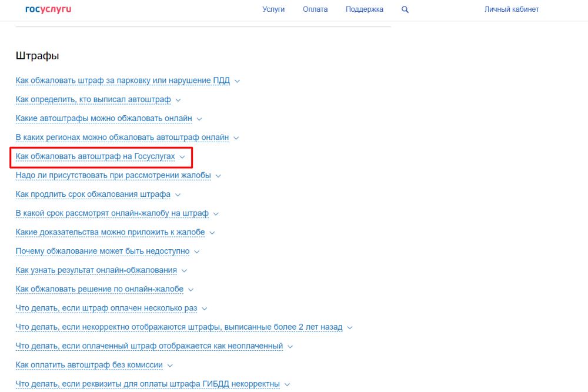Image resolution: width=588 pixels, height=392 pixels.
Task: Expand chevron next to 'штраф за парковку или нарушение ПДД'
Action: [237, 81]
